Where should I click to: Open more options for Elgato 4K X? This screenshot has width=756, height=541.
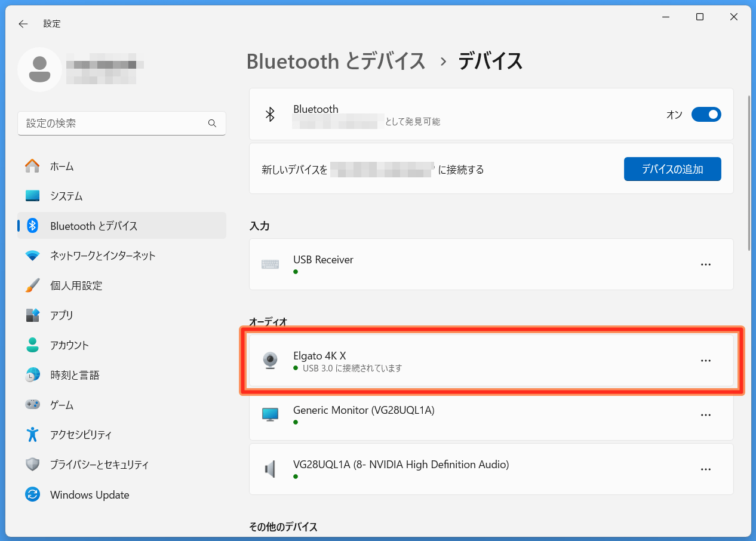pos(706,361)
